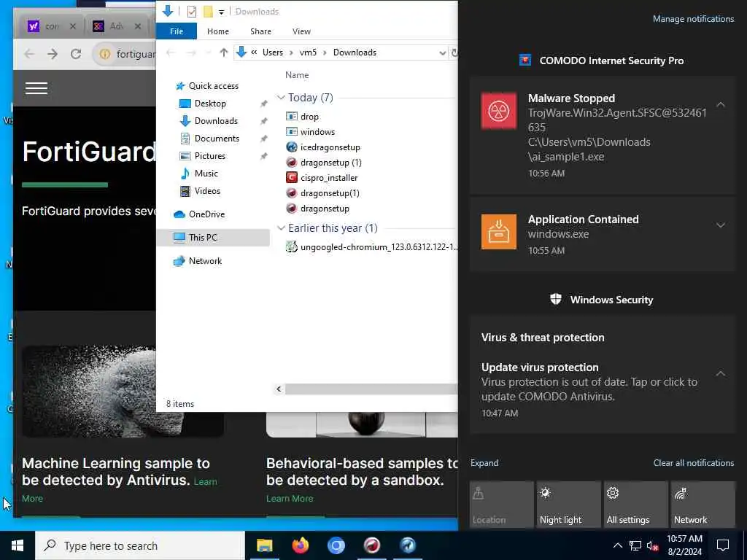
Task: Switch to the Yahoo browser tab
Action: [x=52, y=26]
